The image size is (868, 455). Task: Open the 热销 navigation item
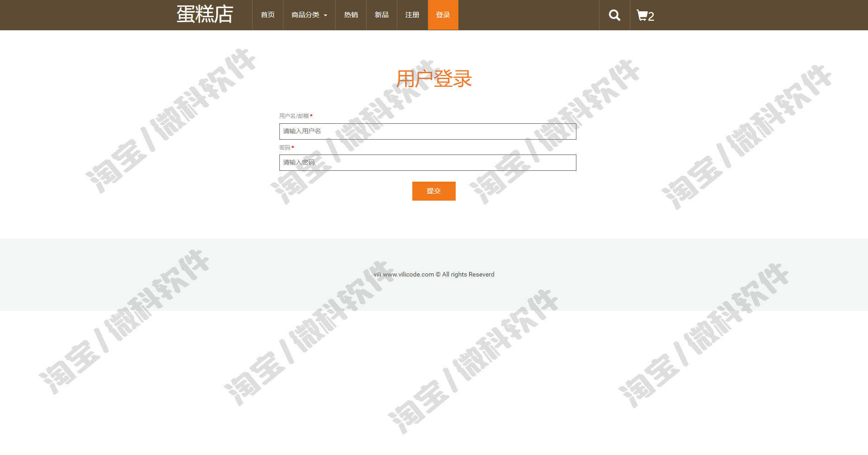(351, 15)
